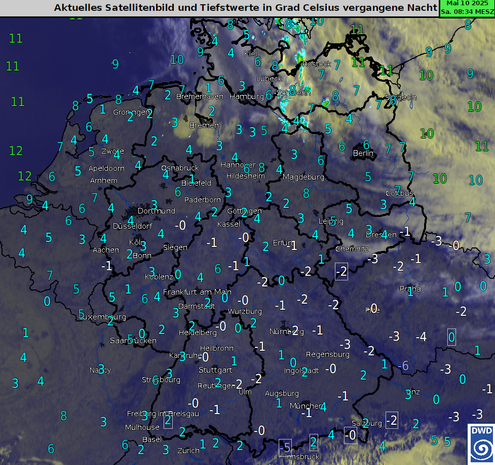Click the Regensburg city label
The height and width of the screenshot is (465, 495).
point(328,354)
